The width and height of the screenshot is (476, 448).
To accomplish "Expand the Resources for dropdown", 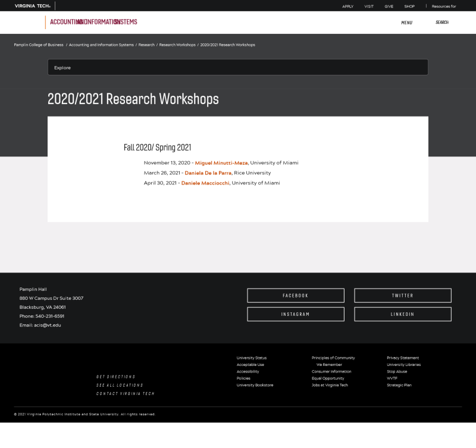I will click(x=443, y=7).
